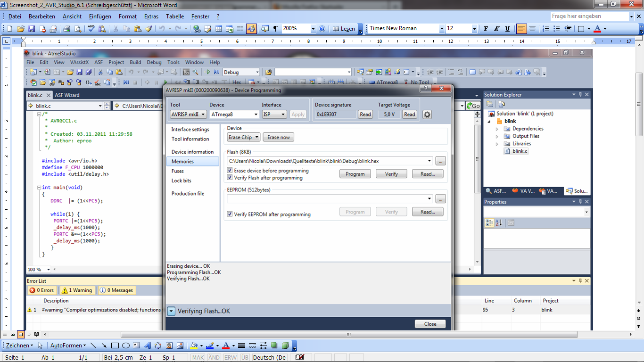Click the Columns layout icon
This screenshot has width=644, height=362.
click(240, 29)
